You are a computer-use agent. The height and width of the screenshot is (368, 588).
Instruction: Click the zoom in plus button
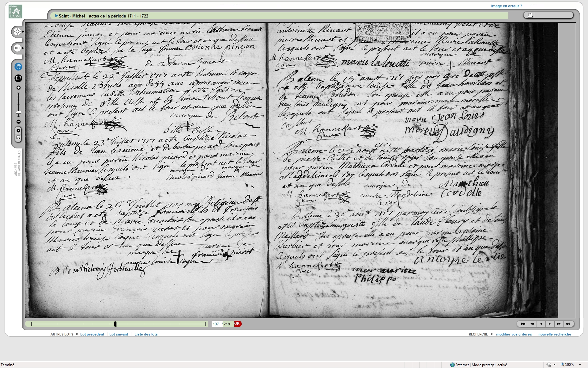pyautogui.click(x=18, y=88)
